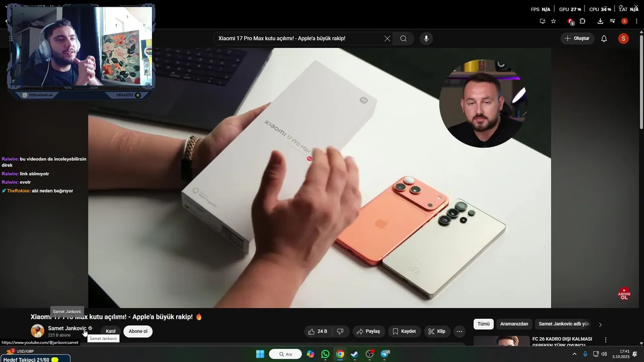
Task: Show more filter chips with right arrow
Action: click(600, 324)
